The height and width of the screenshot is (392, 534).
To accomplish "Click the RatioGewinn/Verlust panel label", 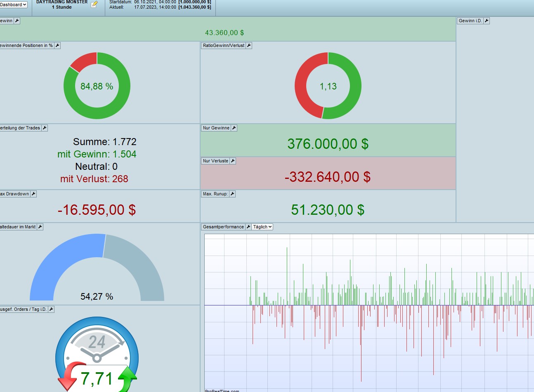I will (x=224, y=45).
